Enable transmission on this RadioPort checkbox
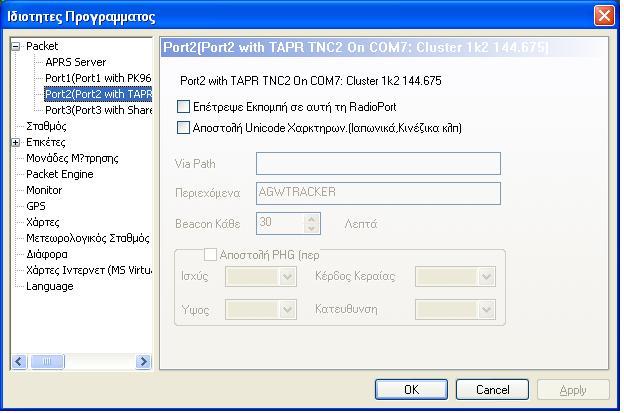 (x=183, y=107)
